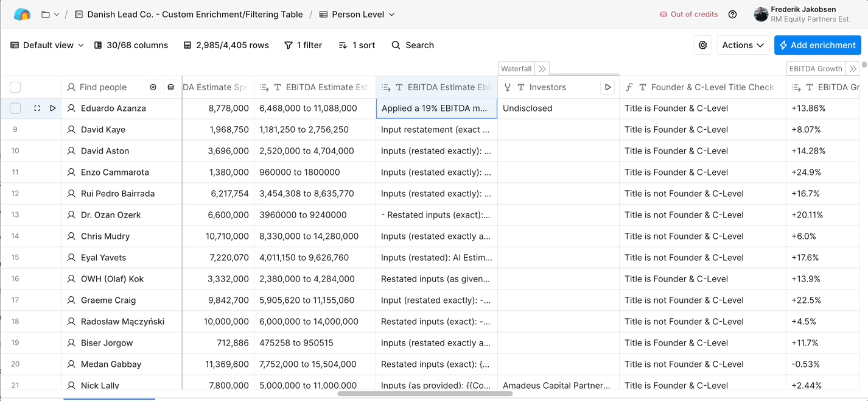This screenshot has height=401, width=868.
Task: Select Graeme Craig's 'Title is not Founder' cell
Action: point(702,300)
